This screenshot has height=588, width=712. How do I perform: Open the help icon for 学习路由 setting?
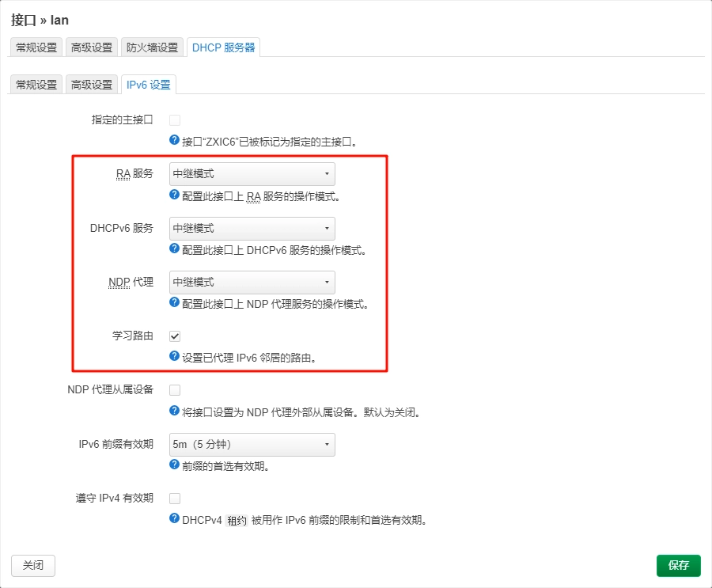[172, 357]
